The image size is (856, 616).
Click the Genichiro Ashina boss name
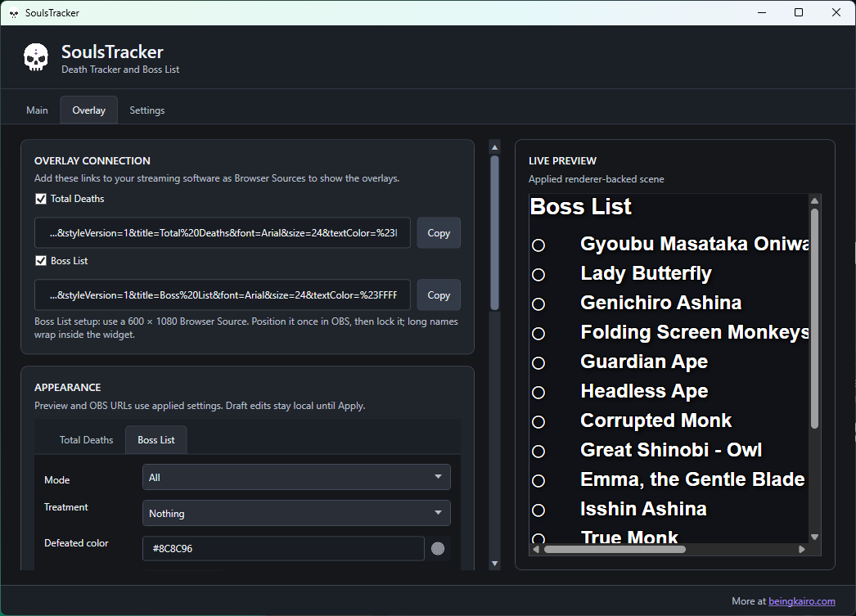click(660, 302)
